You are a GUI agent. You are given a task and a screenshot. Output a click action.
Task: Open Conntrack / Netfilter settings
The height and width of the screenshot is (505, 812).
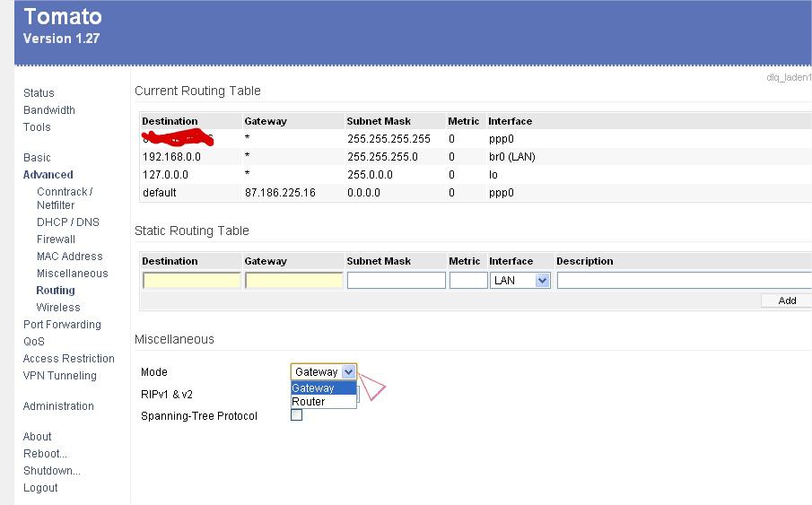click(x=65, y=198)
